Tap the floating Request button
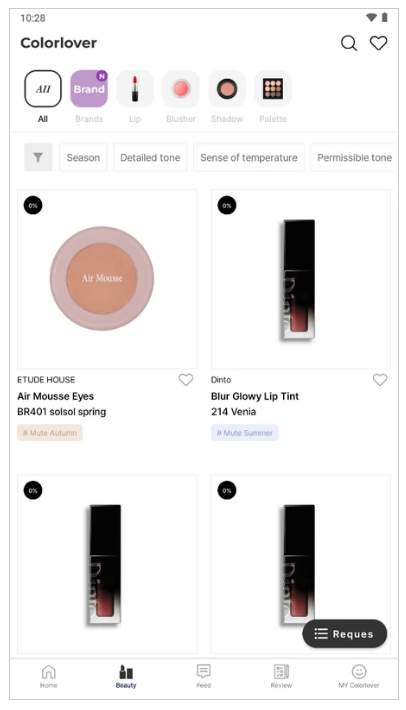406x710 pixels. [345, 634]
